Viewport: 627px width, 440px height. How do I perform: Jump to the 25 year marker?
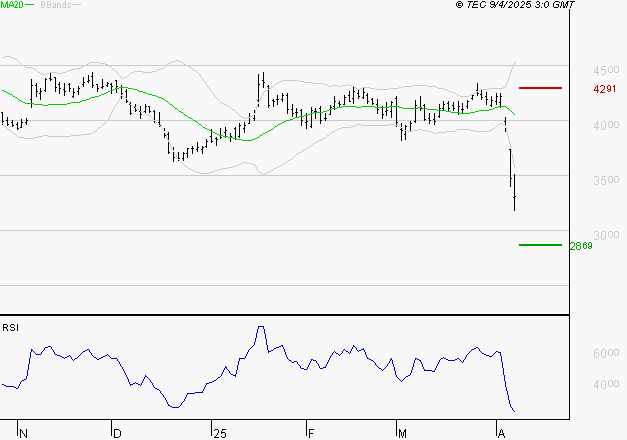(x=220, y=434)
